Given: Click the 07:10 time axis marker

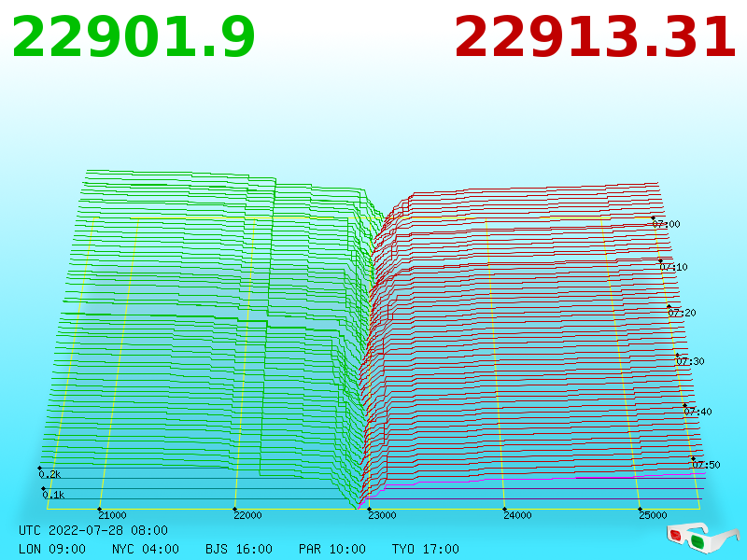Looking at the screenshot, I should 673,267.
